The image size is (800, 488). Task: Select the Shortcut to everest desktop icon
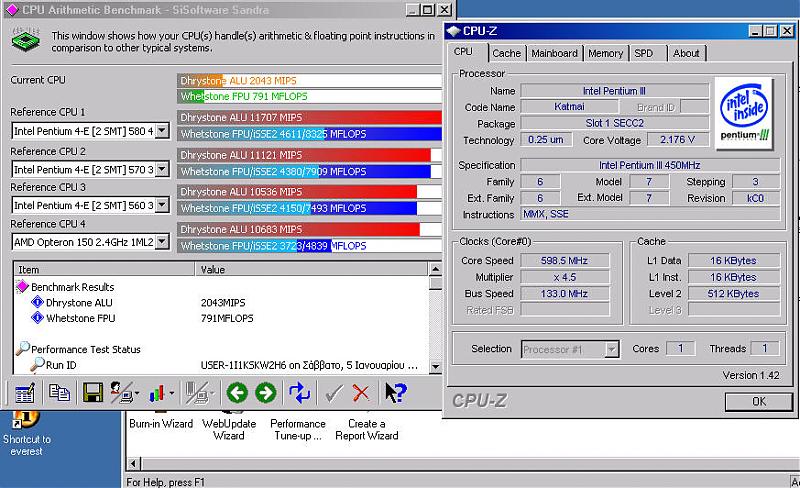[26, 433]
